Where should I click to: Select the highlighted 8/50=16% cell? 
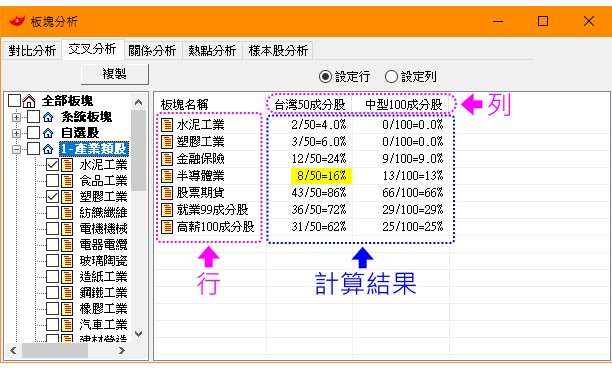321,176
